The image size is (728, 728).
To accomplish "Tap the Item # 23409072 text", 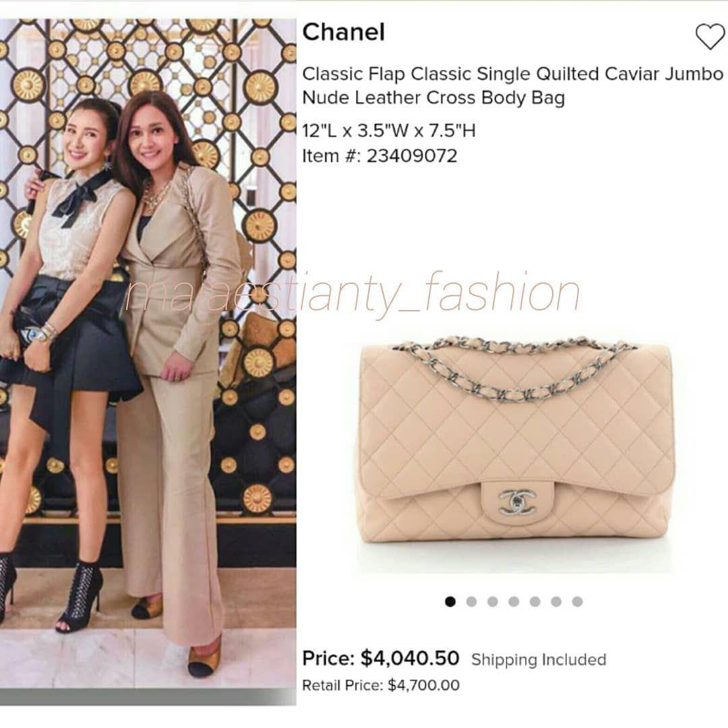I will tap(380, 156).
